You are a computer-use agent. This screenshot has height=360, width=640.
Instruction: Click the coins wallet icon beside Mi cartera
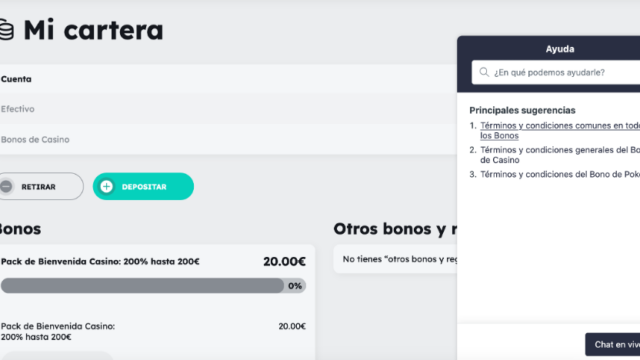(6, 30)
